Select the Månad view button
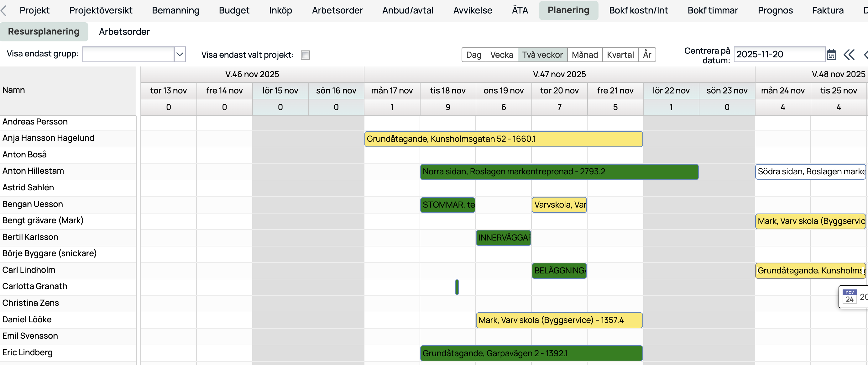The width and height of the screenshot is (868, 365). [585, 55]
